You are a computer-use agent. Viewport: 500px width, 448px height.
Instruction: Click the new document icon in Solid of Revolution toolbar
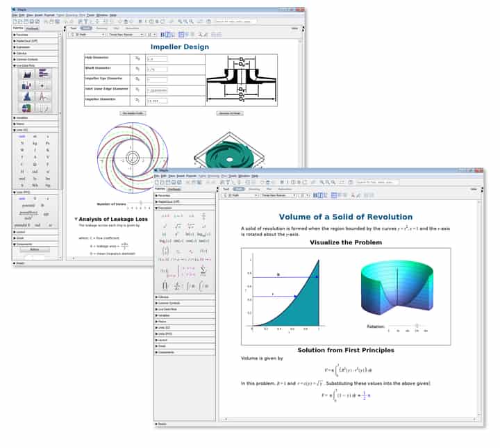pyautogui.click(x=157, y=182)
